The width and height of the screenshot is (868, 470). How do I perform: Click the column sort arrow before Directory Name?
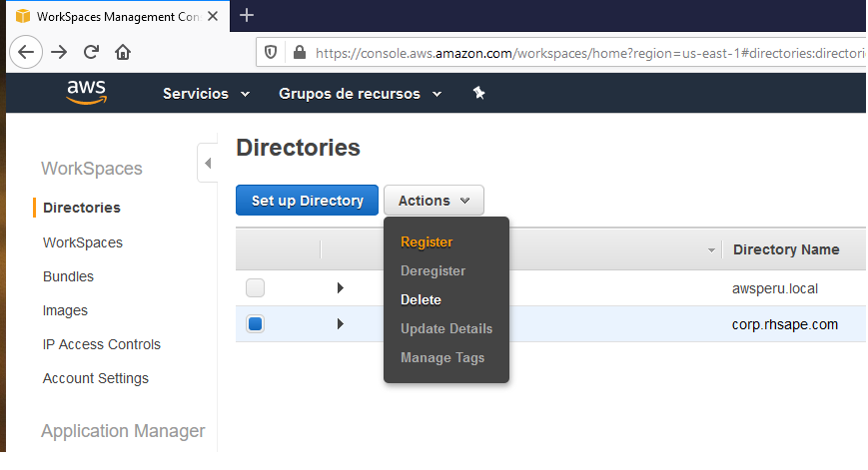[x=711, y=250]
